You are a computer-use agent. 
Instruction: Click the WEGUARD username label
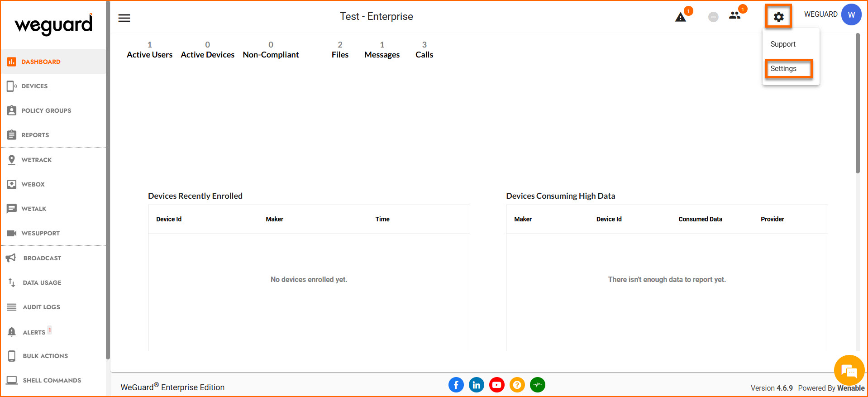(x=820, y=14)
